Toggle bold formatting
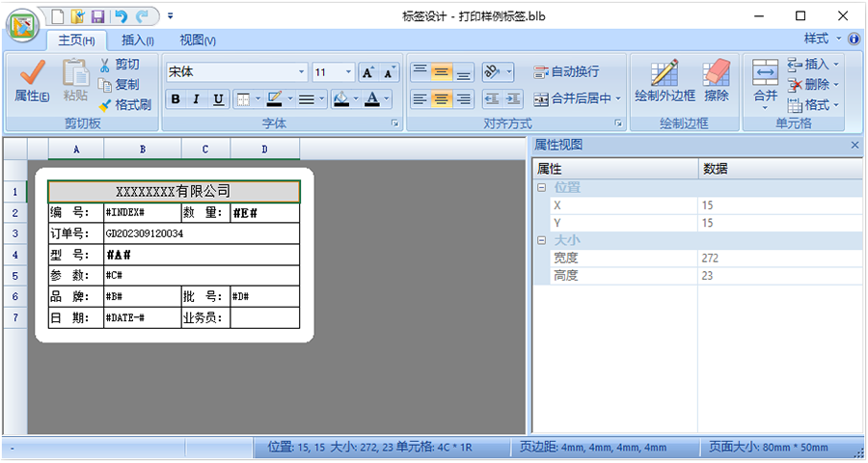The width and height of the screenshot is (868, 463). [x=176, y=99]
